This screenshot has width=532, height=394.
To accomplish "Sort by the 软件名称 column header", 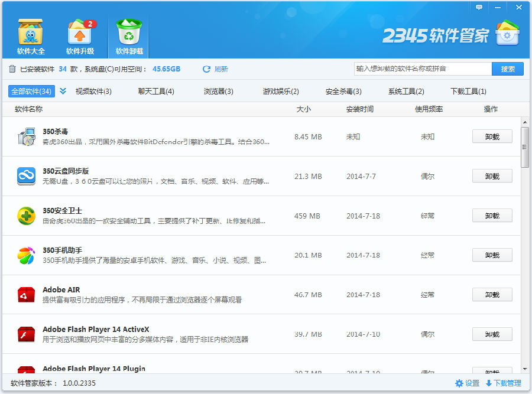I will [x=29, y=109].
